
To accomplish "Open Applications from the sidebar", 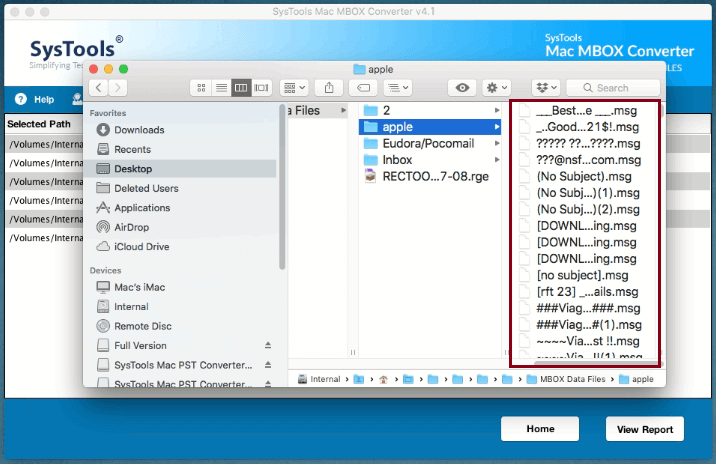I will 180,208.
